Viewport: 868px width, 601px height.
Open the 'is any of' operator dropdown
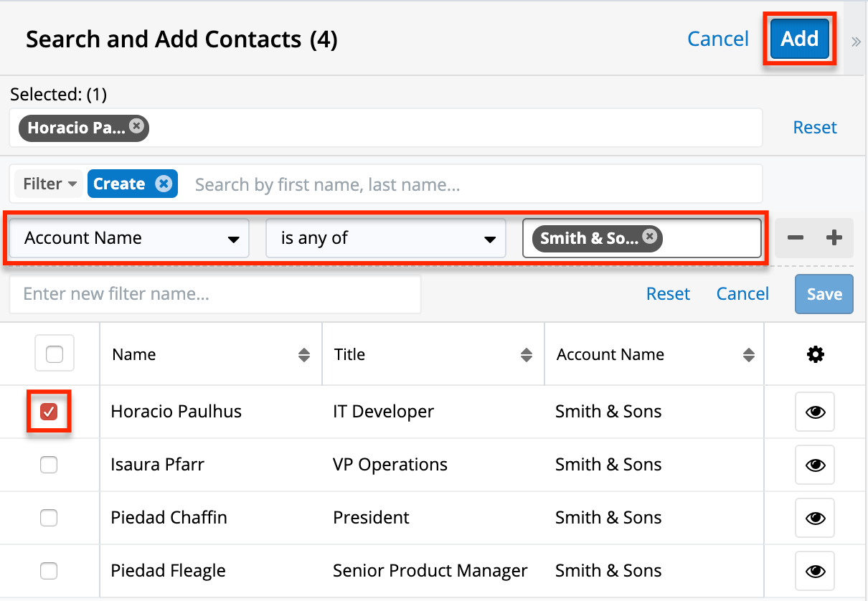pos(386,239)
